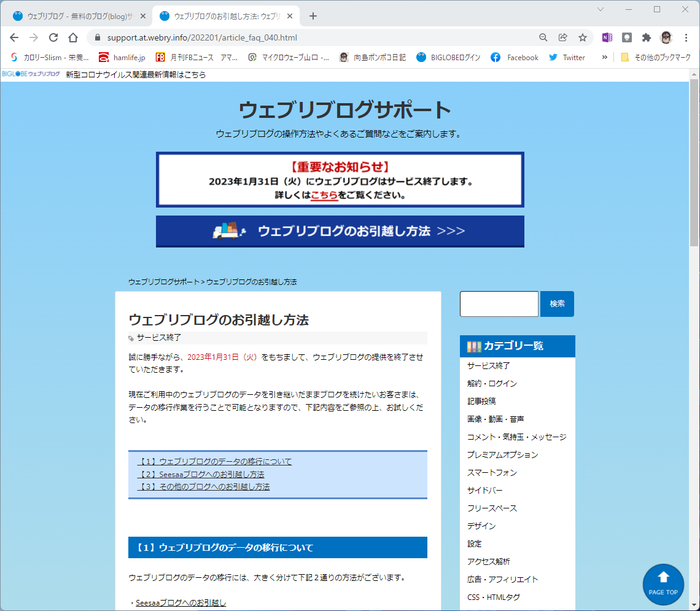Open the zoom magnifier in address bar
Viewport: 700px width, 611px height.
tap(543, 37)
